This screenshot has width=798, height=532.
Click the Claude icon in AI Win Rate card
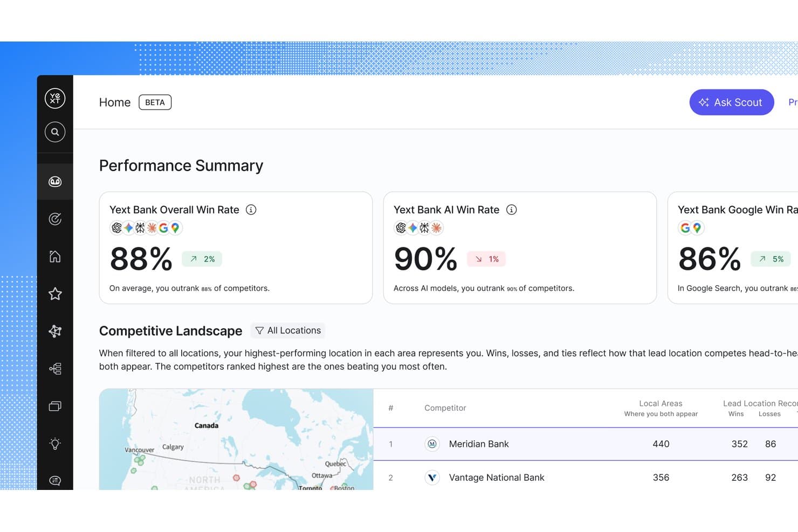pyautogui.click(x=437, y=228)
